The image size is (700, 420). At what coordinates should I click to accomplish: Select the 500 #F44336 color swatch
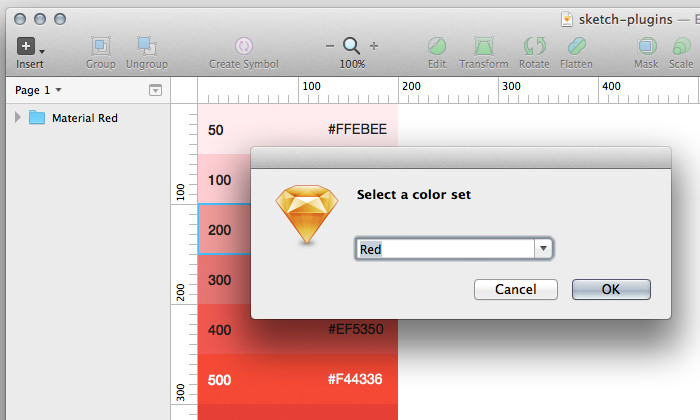[x=298, y=379]
